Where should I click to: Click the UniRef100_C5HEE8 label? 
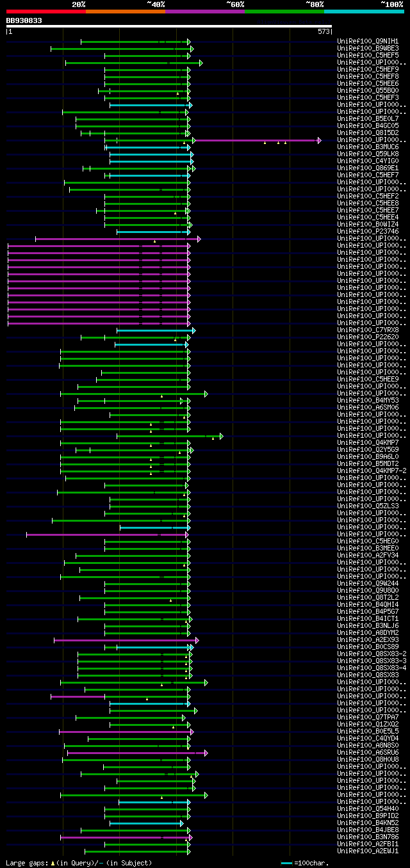pyautogui.click(x=366, y=204)
